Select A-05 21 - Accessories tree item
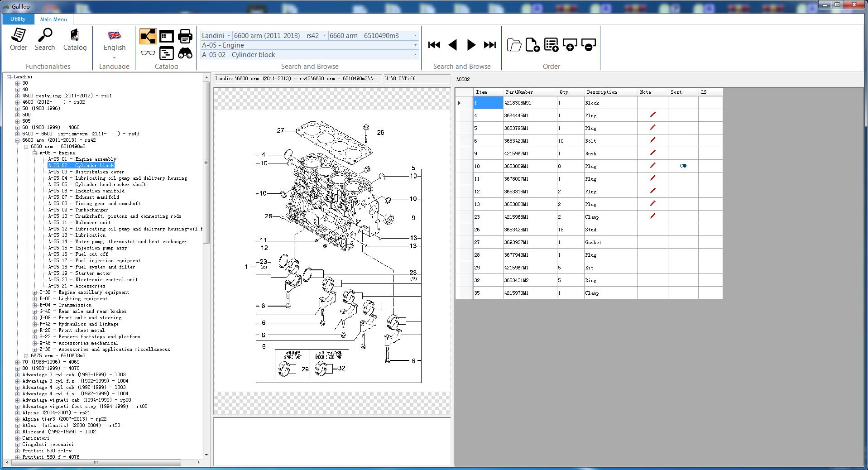Viewport: 868px width, 470px height. pyautogui.click(x=77, y=286)
